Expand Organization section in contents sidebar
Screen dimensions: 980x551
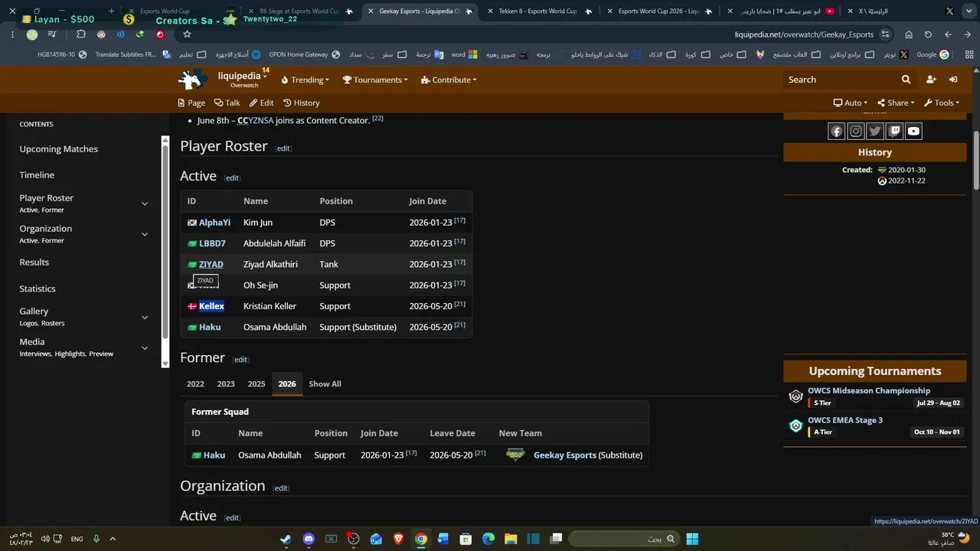pyautogui.click(x=145, y=234)
